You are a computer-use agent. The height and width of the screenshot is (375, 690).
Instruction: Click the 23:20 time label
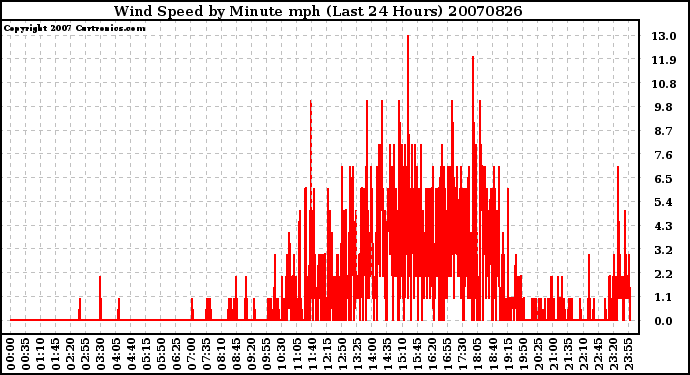click(613, 355)
